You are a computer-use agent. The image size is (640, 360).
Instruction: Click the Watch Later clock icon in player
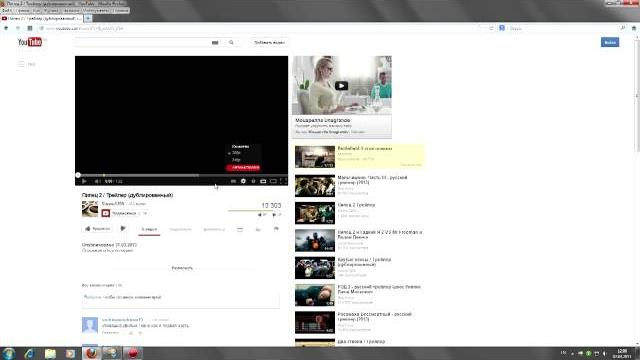coord(253,181)
